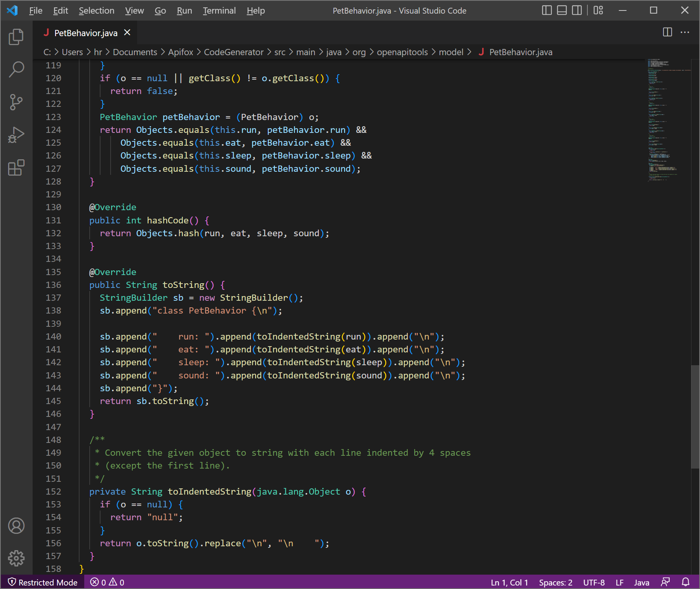The image size is (700, 589).
Task: Open the Source Control view
Action: click(x=16, y=102)
